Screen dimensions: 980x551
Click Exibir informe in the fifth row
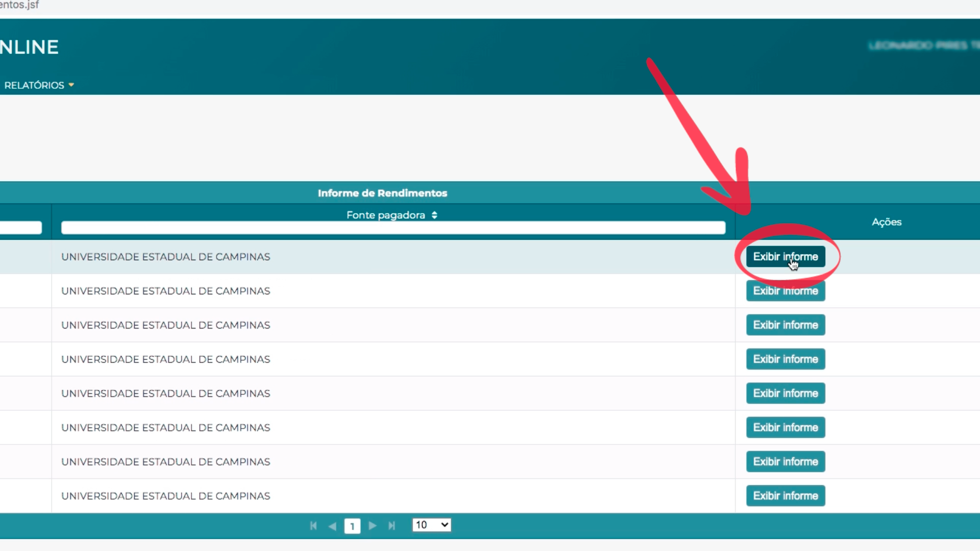tap(786, 393)
